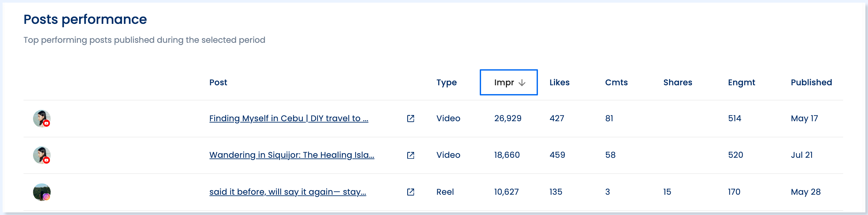Viewport: 868px width, 215px height.
Task: Sort table by Published column
Action: coord(811,83)
